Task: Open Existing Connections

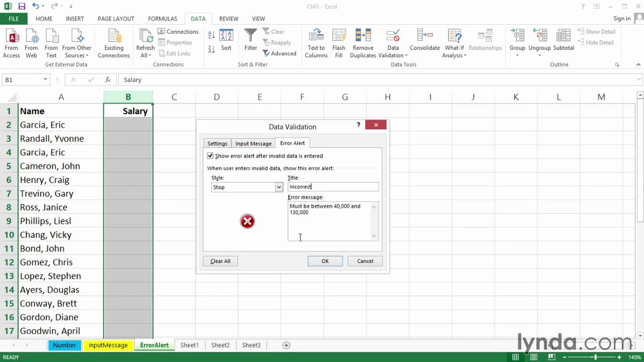Action: click(x=114, y=43)
